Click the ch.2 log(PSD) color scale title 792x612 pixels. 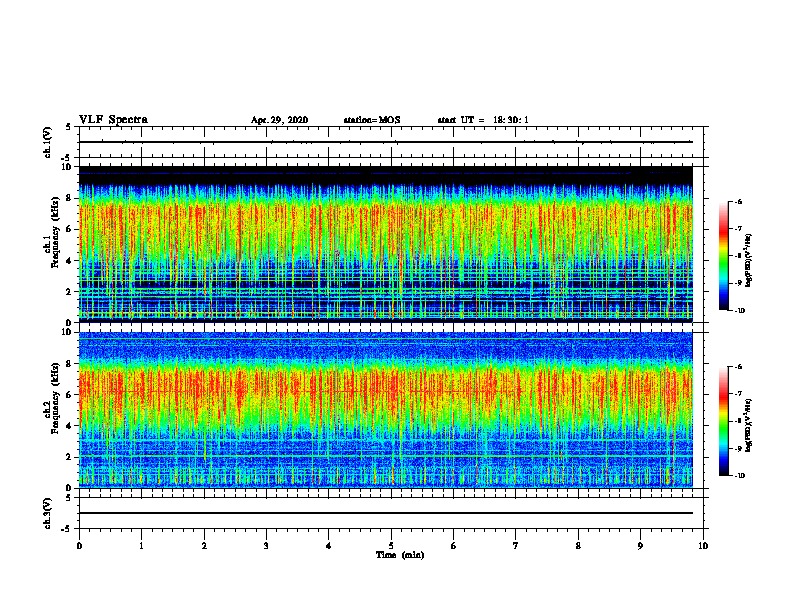(x=748, y=426)
